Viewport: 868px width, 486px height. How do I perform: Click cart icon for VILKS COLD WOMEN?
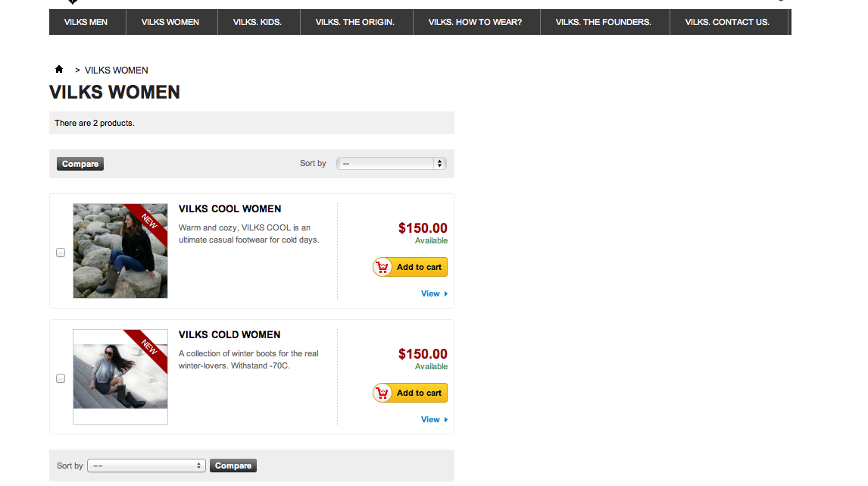(382, 393)
